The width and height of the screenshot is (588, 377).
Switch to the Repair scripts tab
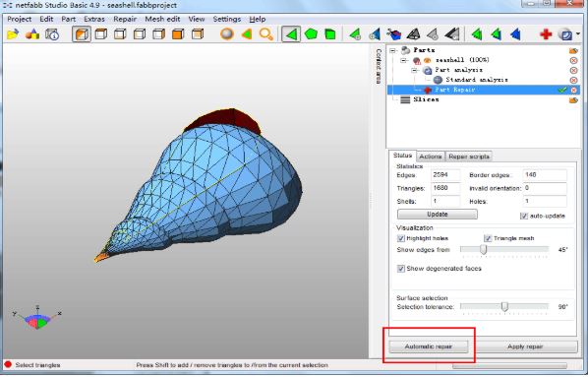(x=469, y=157)
